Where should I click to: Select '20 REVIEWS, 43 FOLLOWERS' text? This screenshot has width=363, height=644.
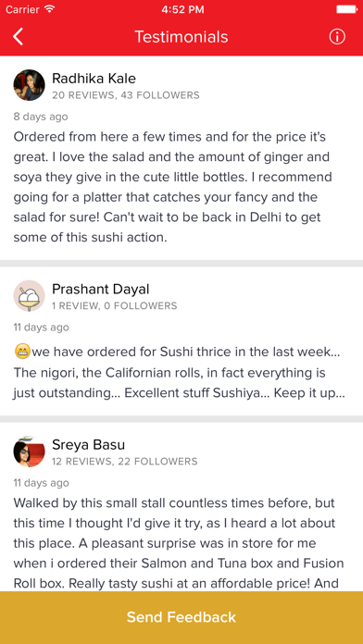[126, 95]
